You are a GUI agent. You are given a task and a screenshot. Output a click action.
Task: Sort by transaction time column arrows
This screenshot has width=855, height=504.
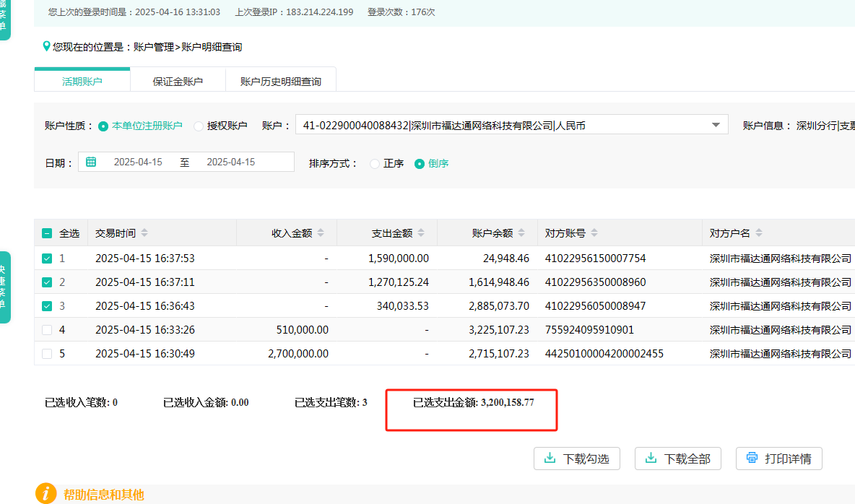(144, 233)
